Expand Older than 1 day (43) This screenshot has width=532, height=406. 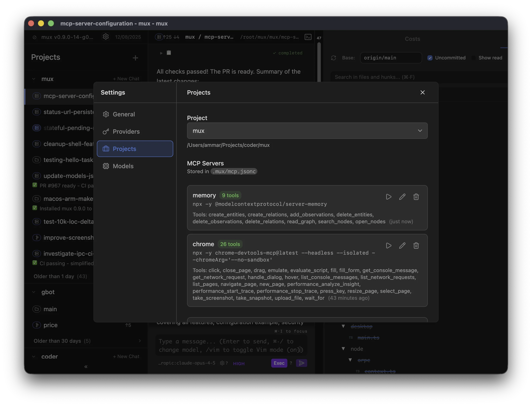pyautogui.click(x=60, y=276)
